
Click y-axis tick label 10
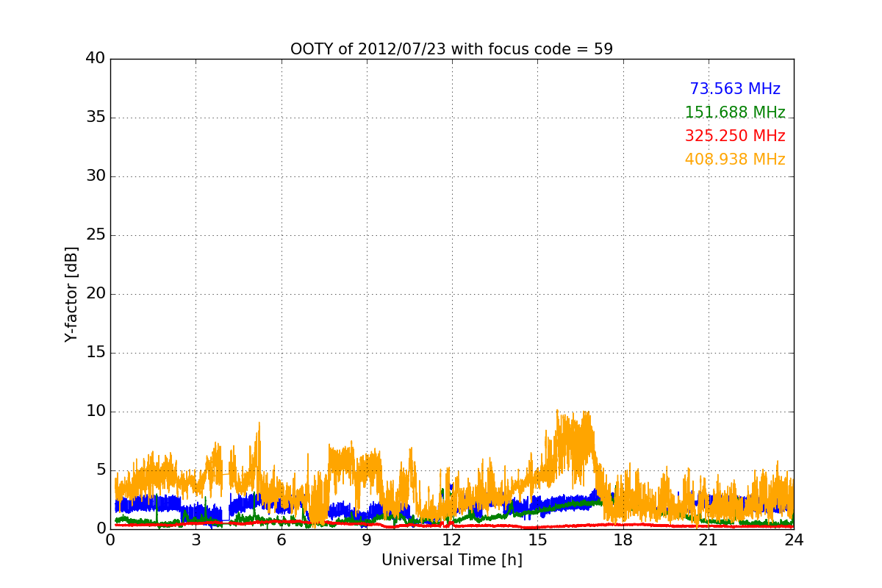point(96,412)
